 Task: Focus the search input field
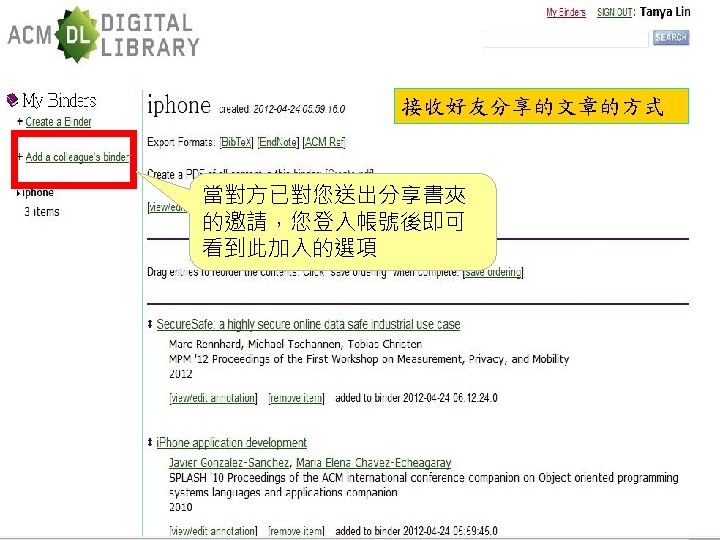566,39
